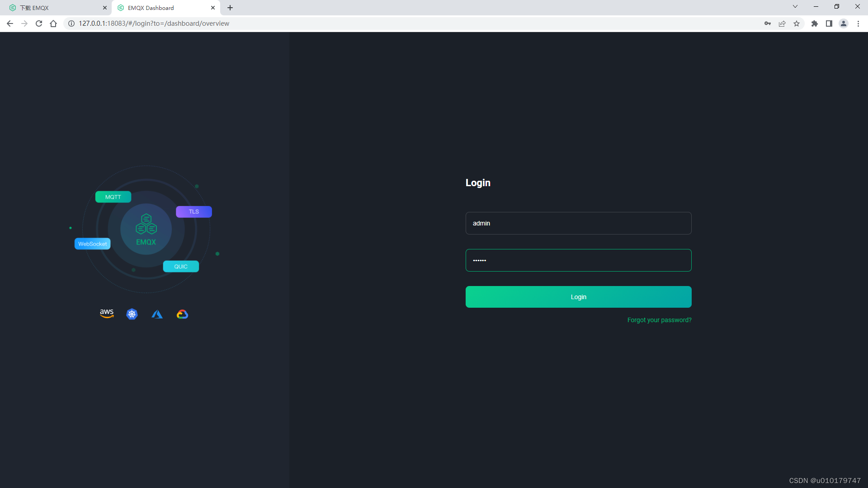The width and height of the screenshot is (868, 488).
Task: Switch to the 下载 EMQX tab
Action: 54,8
